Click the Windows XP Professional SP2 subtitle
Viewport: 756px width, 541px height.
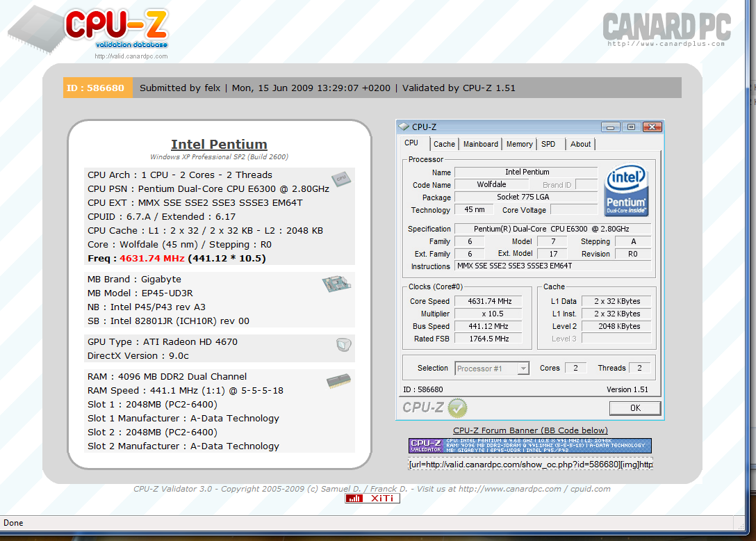click(x=219, y=157)
